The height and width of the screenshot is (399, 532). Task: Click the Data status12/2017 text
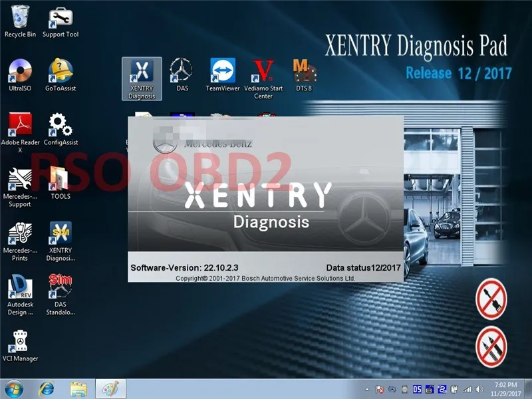[x=363, y=268]
